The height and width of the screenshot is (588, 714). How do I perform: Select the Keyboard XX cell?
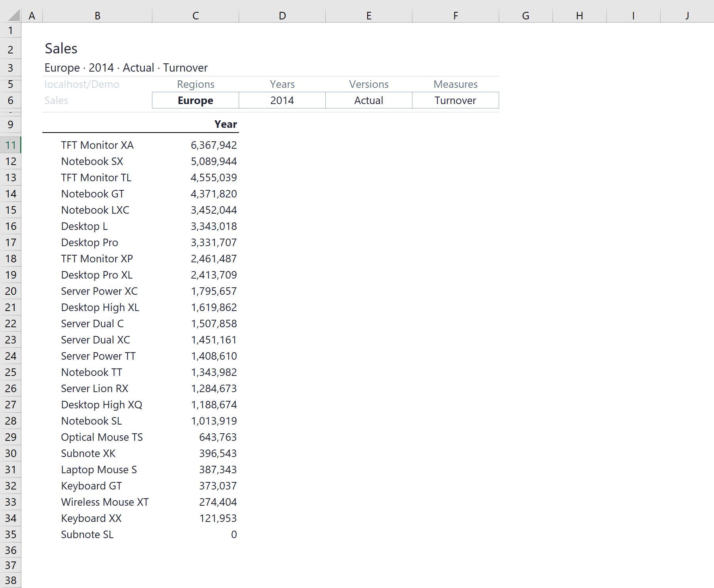[x=97, y=518]
